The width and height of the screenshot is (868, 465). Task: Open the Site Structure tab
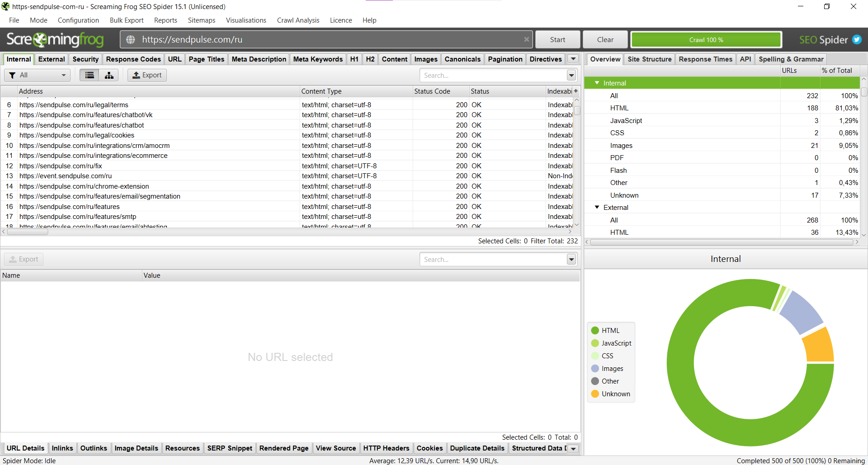tap(650, 59)
